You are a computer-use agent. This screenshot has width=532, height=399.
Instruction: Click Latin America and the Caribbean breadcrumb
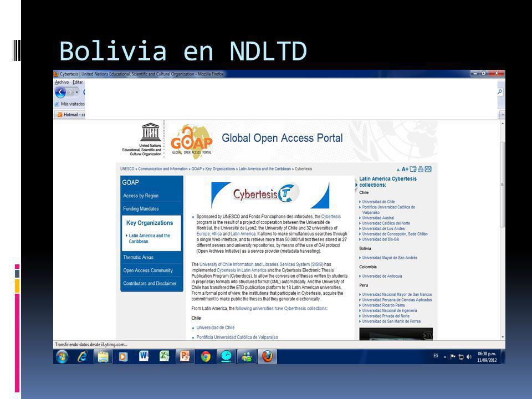point(265,168)
